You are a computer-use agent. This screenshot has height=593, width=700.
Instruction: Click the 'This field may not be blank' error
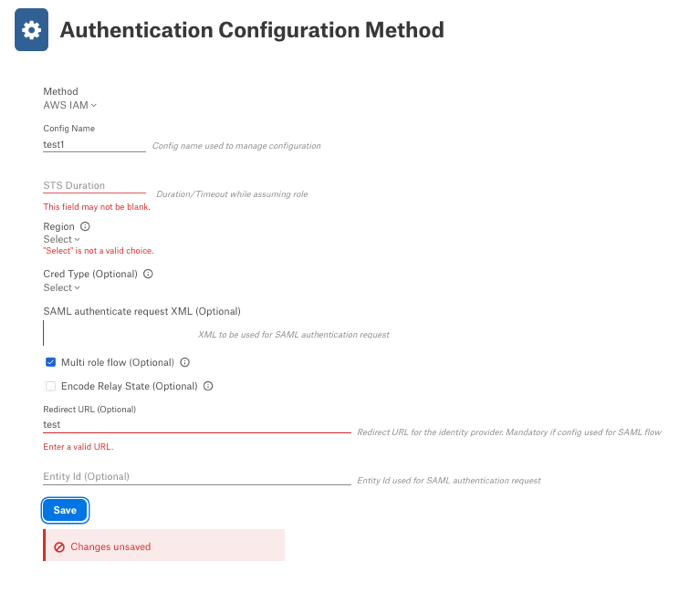[x=97, y=207]
